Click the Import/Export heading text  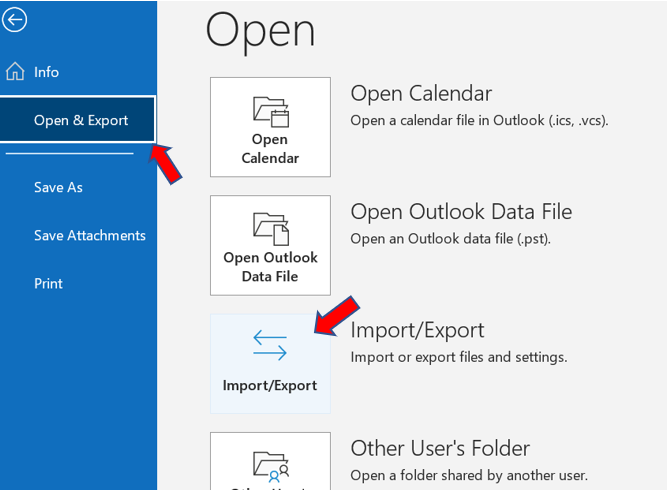tap(417, 330)
